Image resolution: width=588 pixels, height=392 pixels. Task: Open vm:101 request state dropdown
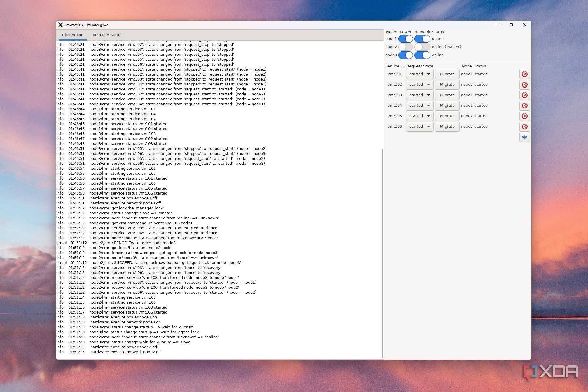pos(420,74)
